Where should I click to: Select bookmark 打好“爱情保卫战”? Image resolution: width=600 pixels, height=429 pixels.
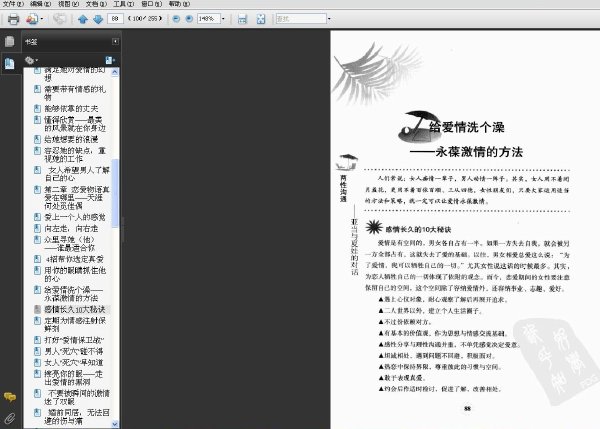[x=75, y=340]
